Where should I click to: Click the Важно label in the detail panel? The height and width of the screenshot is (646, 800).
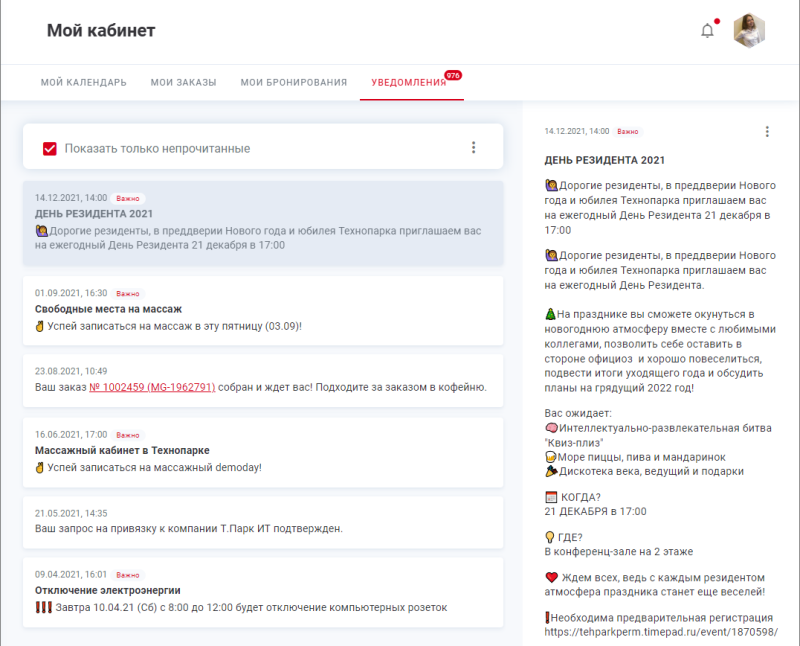(628, 131)
